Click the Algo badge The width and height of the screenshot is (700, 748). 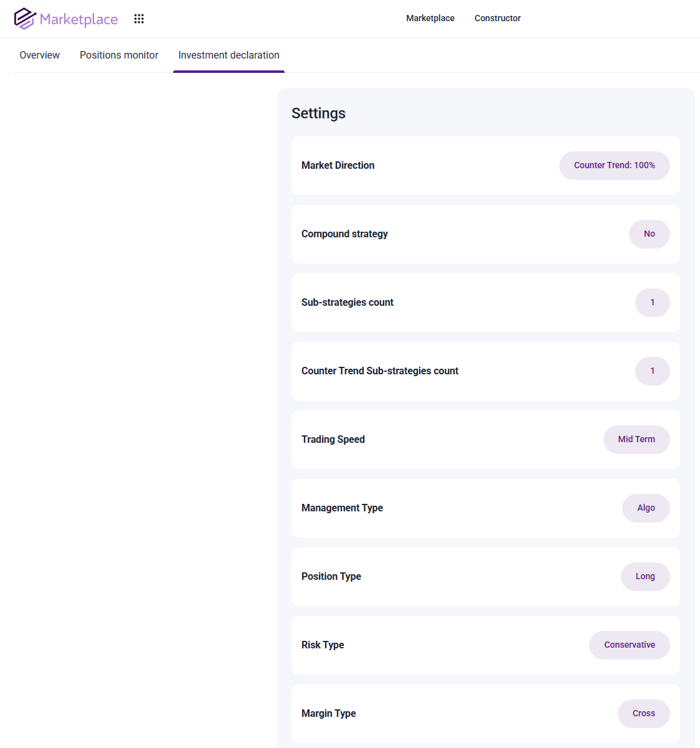point(646,508)
